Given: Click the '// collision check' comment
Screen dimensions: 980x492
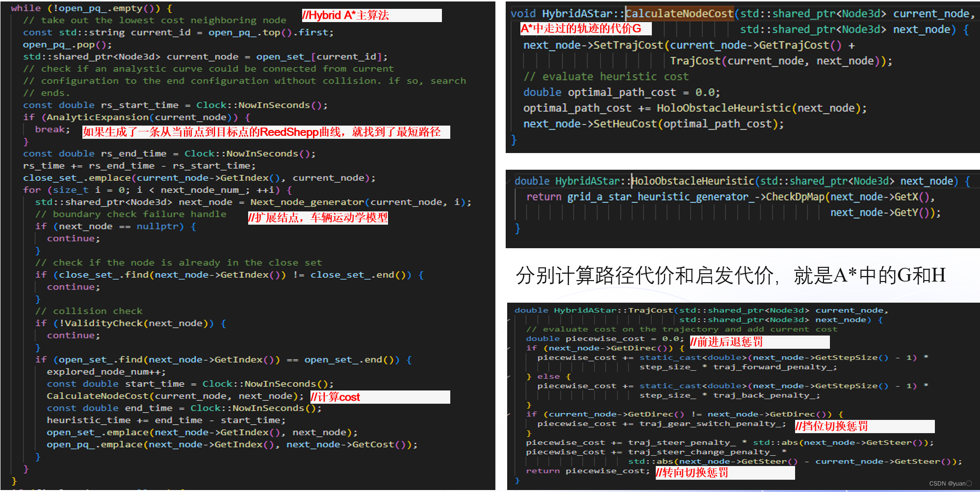Looking at the screenshot, I should [89, 311].
